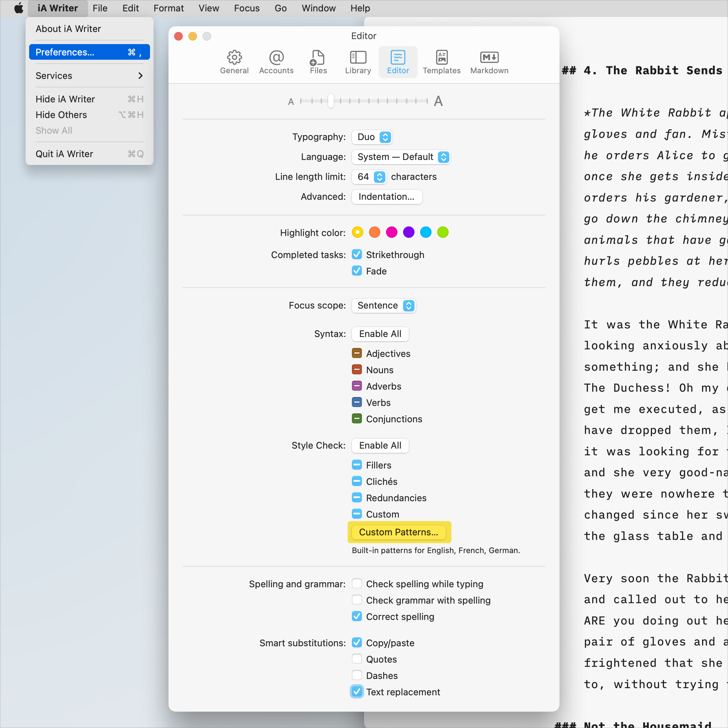Enable Check grammar with spelling
The width and height of the screenshot is (728, 728).
pyautogui.click(x=357, y=600)
